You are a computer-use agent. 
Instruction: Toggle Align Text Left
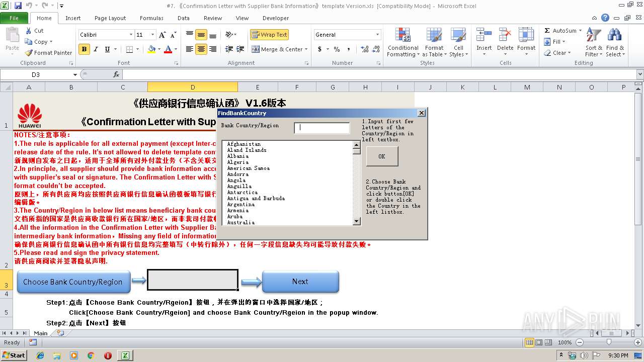[190, 49]
